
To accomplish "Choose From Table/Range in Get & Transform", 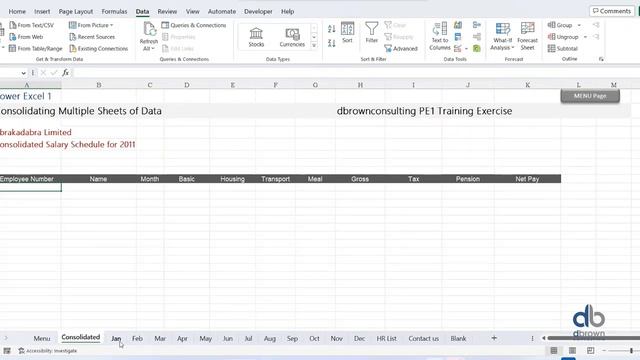I will (36, 49).
